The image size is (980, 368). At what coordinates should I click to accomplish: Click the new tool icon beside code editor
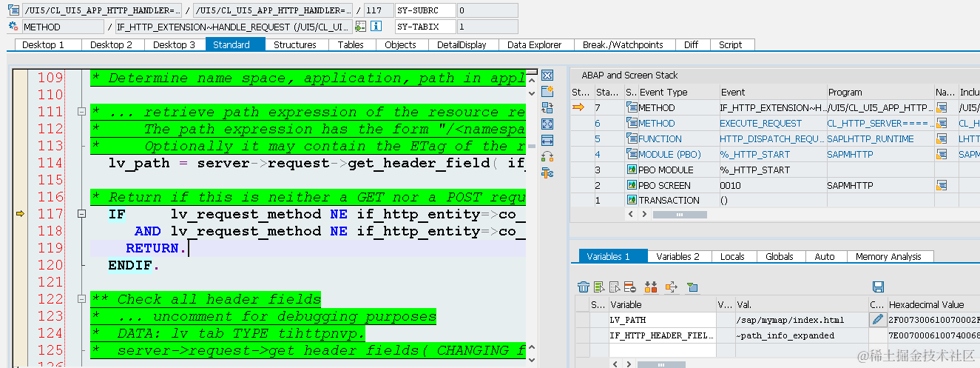(x=547, y=92)
